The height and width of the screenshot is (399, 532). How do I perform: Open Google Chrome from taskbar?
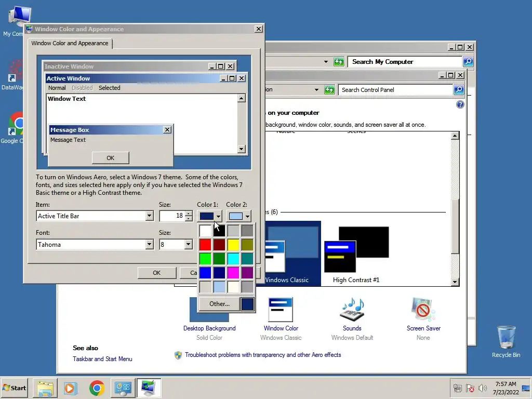coord(97,388)
